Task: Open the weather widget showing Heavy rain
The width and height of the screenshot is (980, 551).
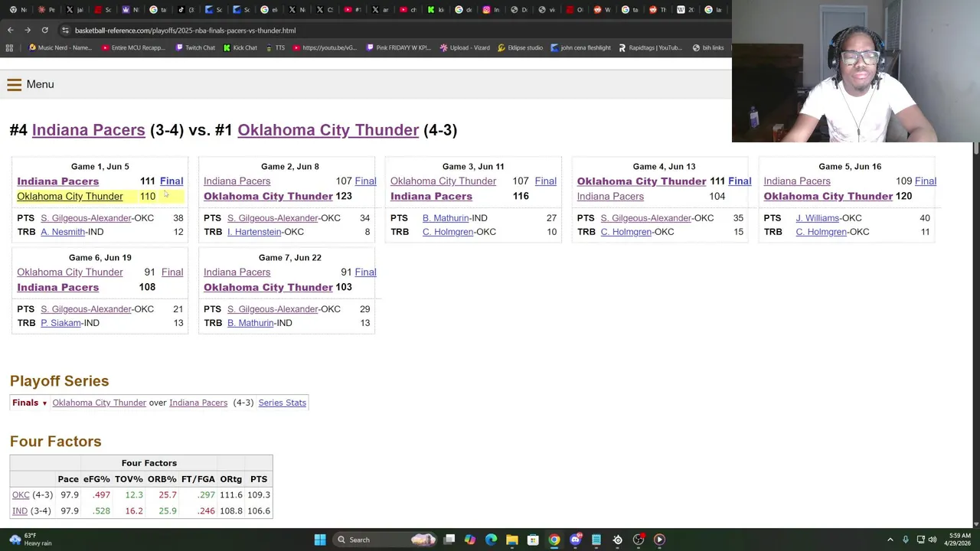Action: pos(29,540)
